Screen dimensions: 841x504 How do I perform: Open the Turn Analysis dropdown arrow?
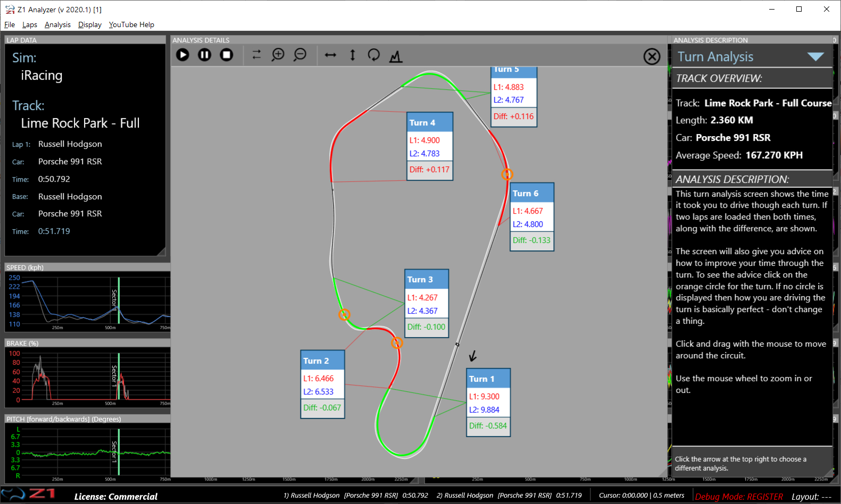[x=815, y=56]
